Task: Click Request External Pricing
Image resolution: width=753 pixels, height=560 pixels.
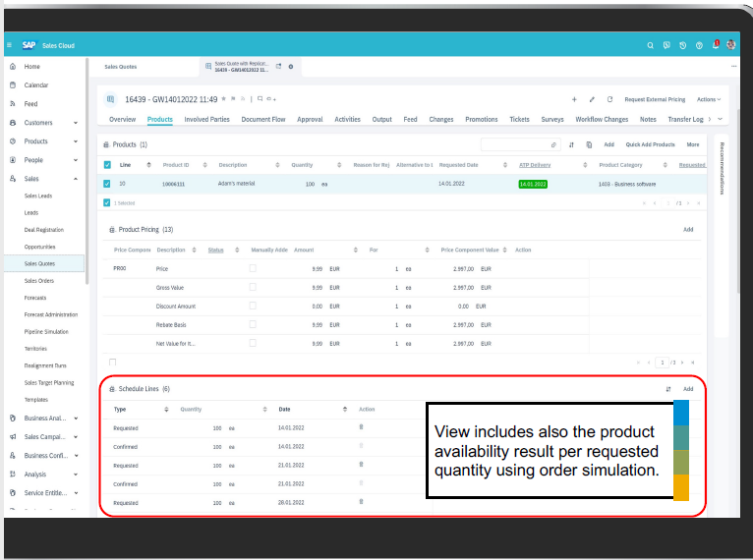Action: (x=655, y=99)
